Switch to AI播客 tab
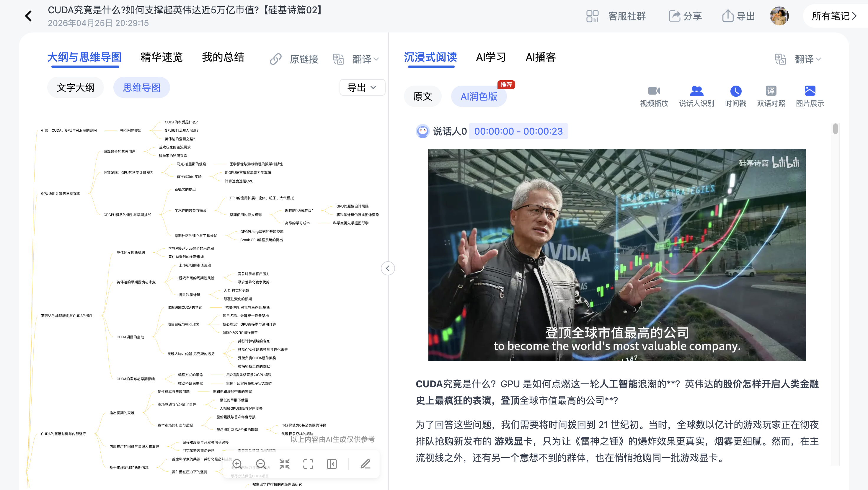 (x=541, y=57)
